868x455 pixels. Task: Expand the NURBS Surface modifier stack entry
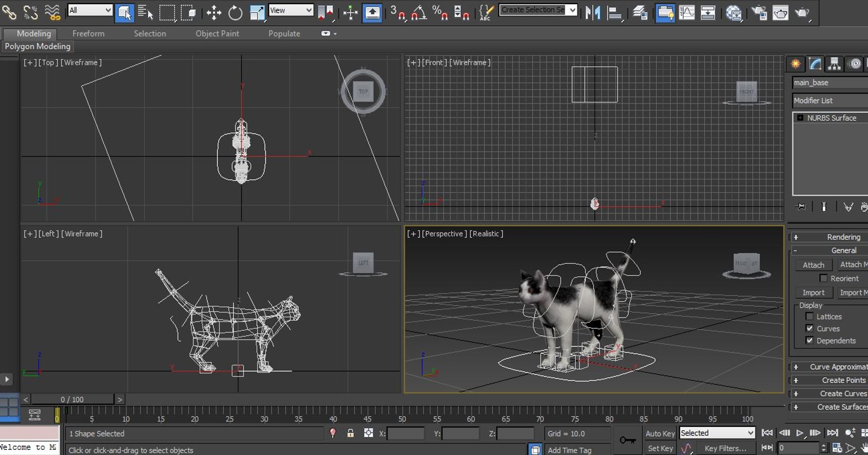point(800,117)
